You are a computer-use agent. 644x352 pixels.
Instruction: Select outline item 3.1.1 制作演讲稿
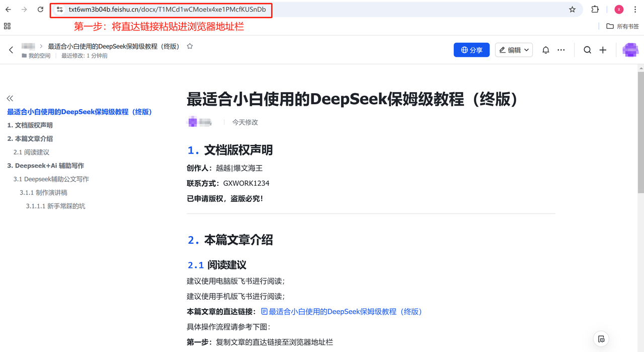[x=43, y=192]
